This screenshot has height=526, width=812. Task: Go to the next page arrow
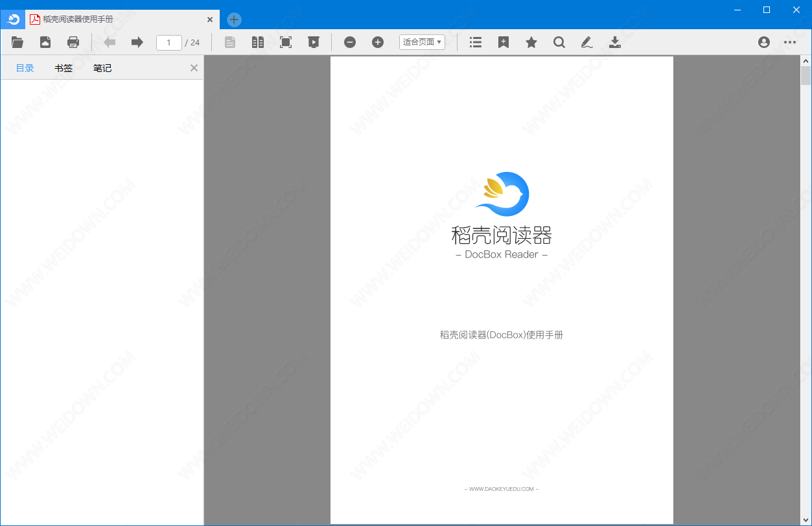coord(137,42)
